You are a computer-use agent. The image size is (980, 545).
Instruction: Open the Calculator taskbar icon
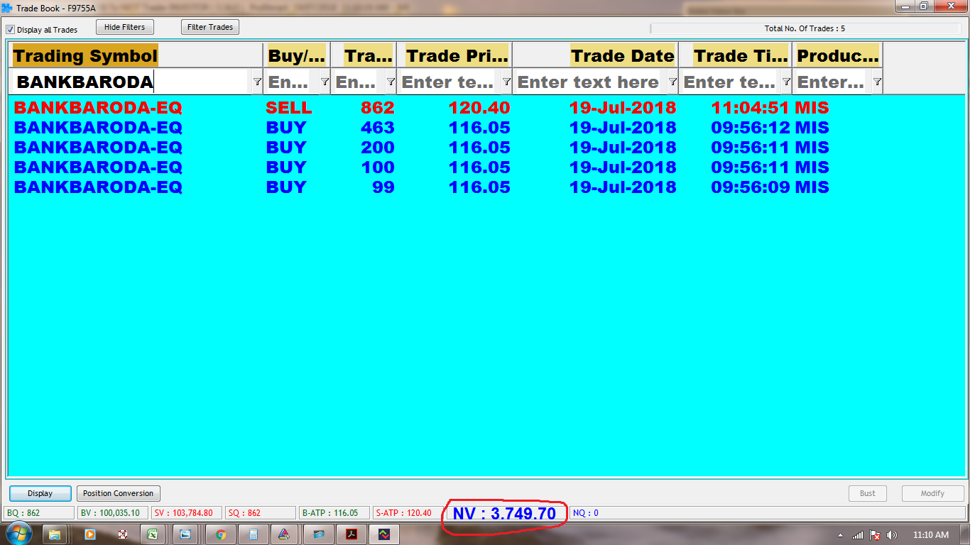(x=254, y=534)
